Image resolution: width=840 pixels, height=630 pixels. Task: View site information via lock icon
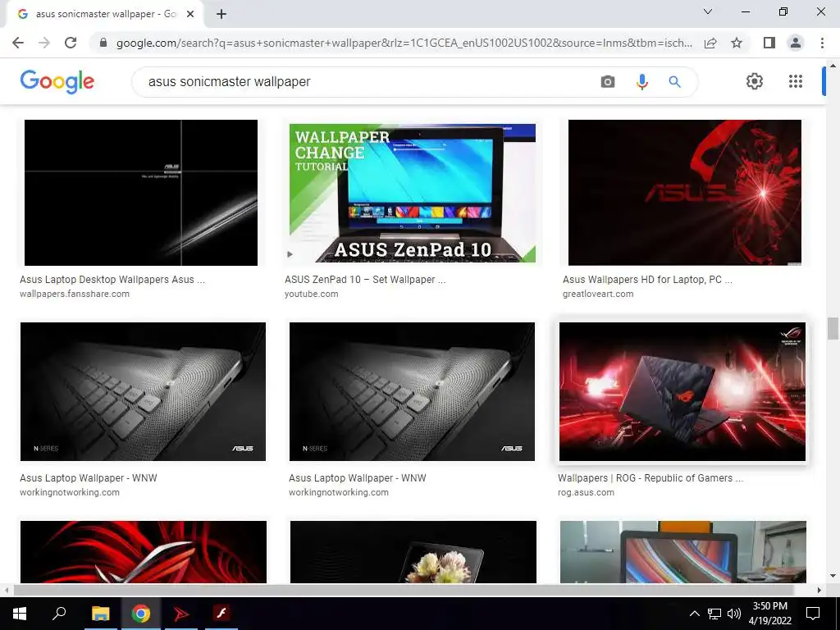(103, 43)
